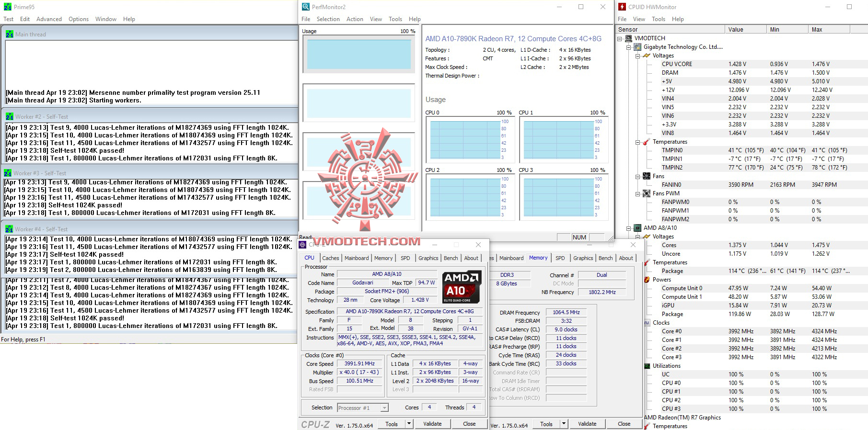The image size is (868, 430).
Task: Switch to the Caches tab in CPU-Z
Action: tap(330, 258)
